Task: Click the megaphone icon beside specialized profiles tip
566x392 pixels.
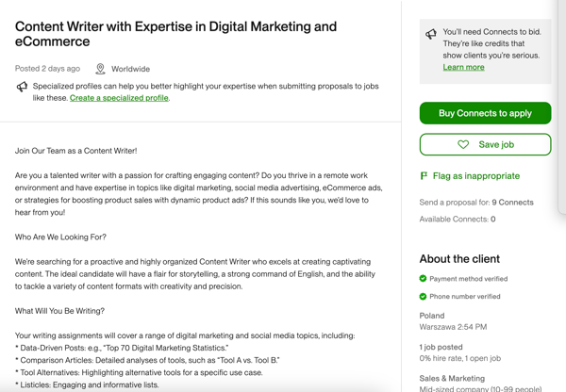Action: [22, 87]
